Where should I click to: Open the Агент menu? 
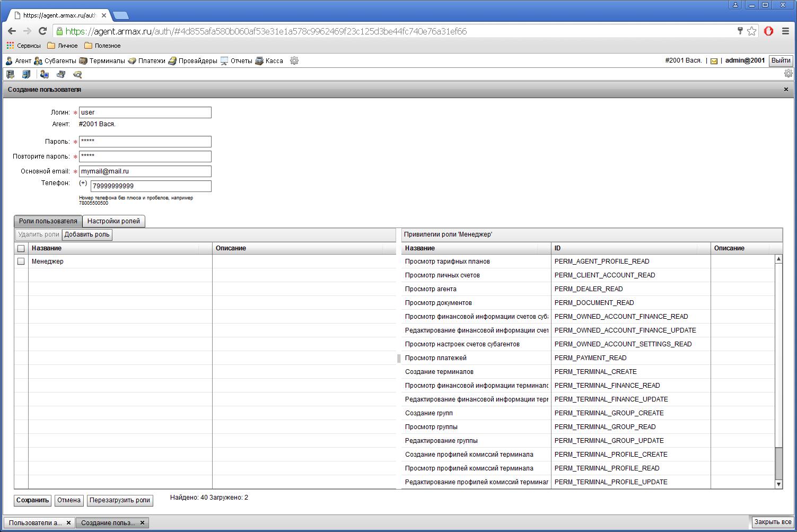tap(19, 61)
